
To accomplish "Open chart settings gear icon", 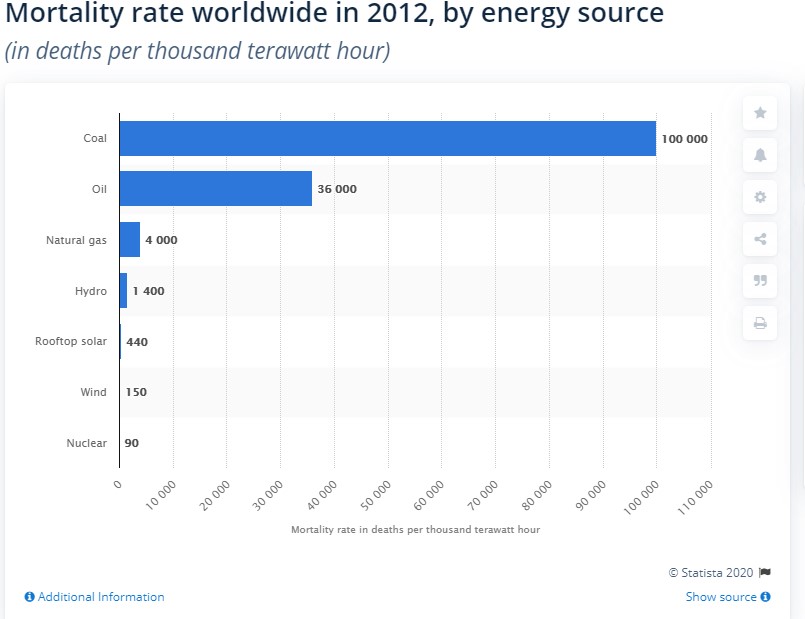I will click(760, 197).
